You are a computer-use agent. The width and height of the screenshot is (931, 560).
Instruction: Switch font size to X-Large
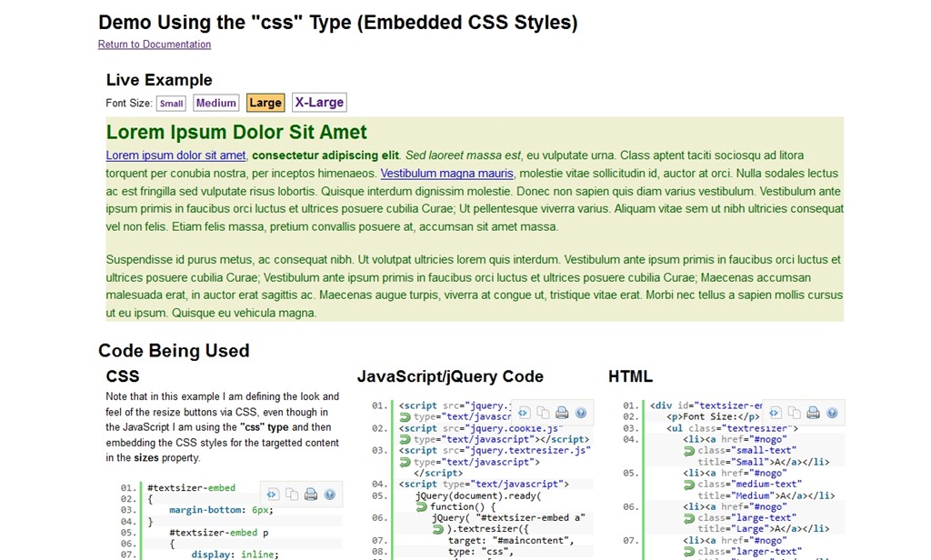point(319,102)
